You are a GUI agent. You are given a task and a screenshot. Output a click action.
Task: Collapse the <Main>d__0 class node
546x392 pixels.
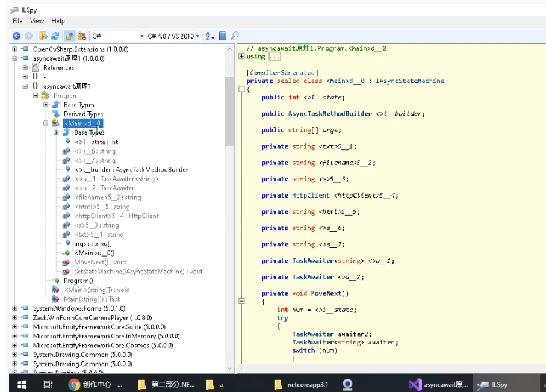click(x=46, y=123)
